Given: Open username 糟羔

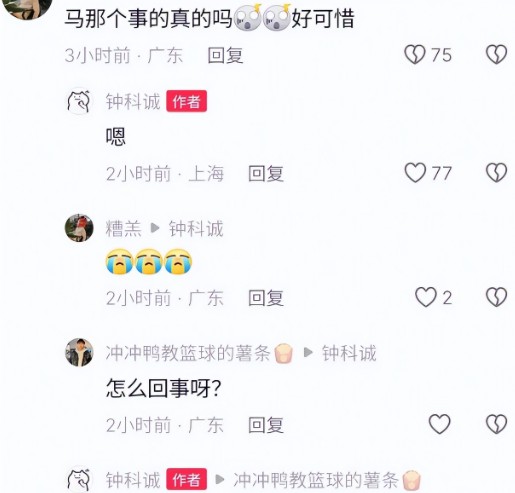Looking at the screenshot, I should (124, 229).
